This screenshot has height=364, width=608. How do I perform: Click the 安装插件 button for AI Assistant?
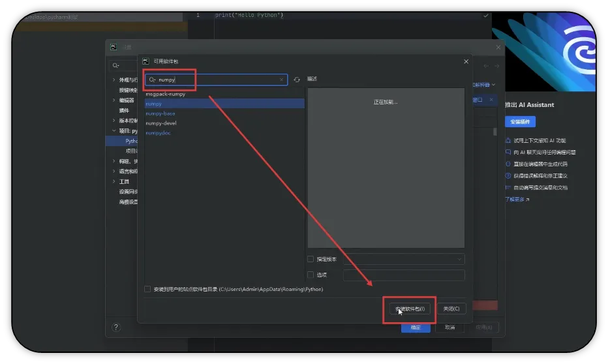click(520, 122)
